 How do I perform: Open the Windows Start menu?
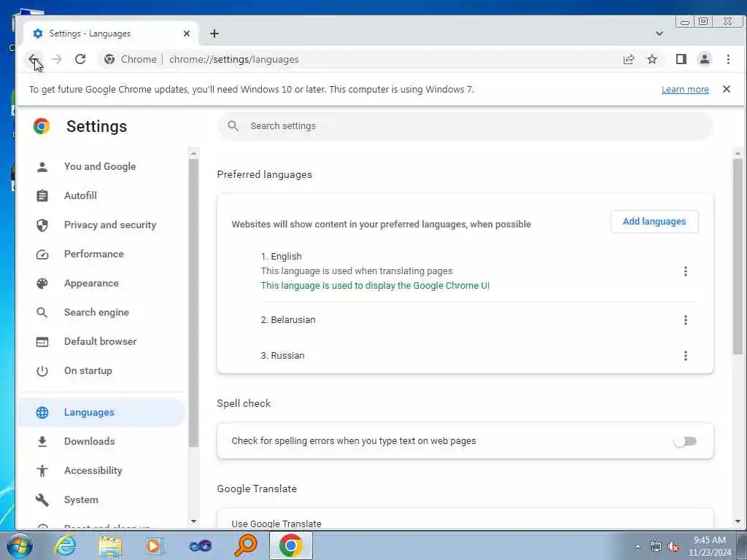tap(19, 545)
